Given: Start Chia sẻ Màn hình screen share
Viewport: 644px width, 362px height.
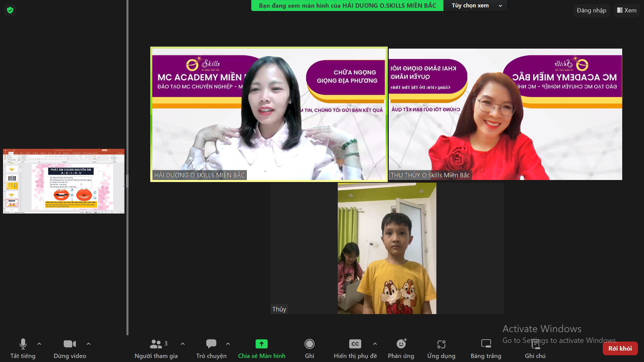Looking at the screenshot, I should (x=262, y=349).
